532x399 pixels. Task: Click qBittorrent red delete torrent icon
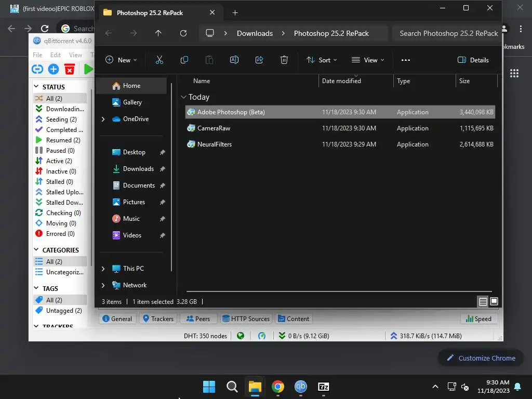pos(70,69)
